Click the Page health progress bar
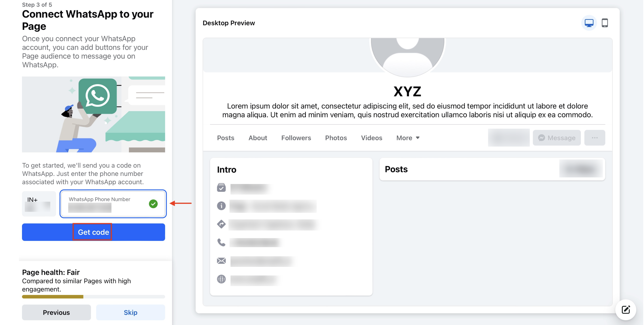Screen dimensions: 644x325 [x=94, y=297]
